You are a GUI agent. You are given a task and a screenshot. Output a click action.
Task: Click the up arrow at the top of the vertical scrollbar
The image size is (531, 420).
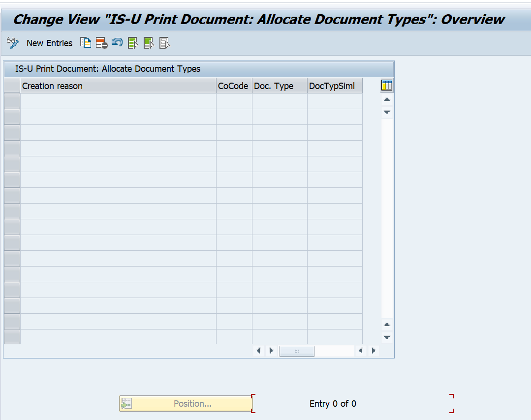tap(387, 99)
